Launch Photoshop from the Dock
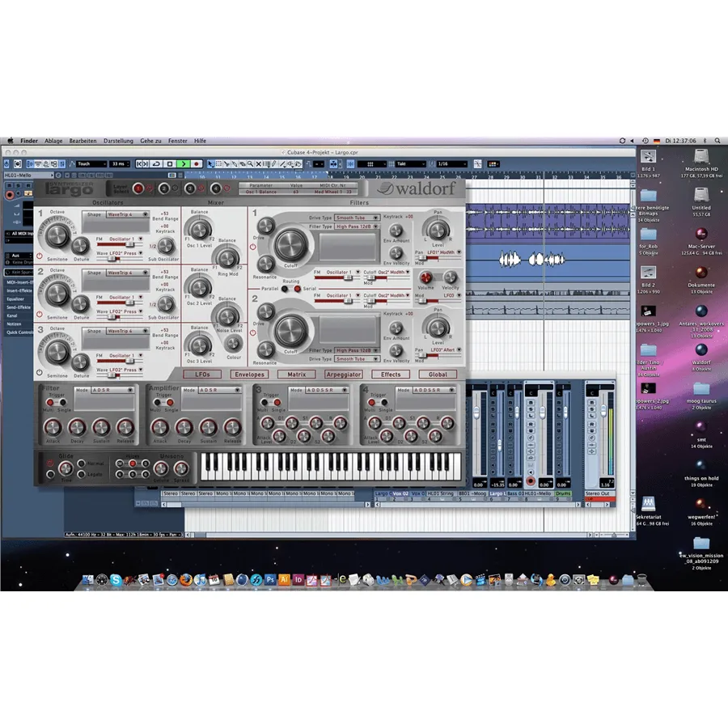 click(269, 579)
